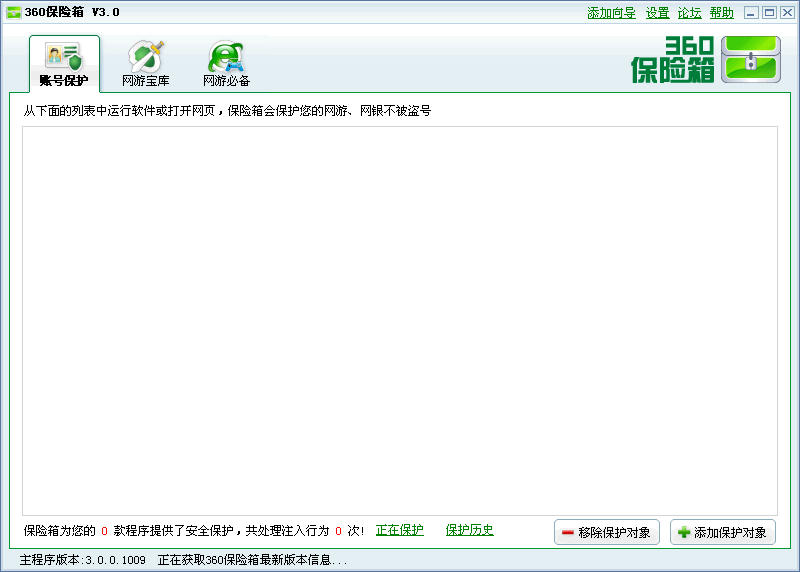The image size is (800, 572).
Task: Click the green safe box icon
Action: pos(750,60)
